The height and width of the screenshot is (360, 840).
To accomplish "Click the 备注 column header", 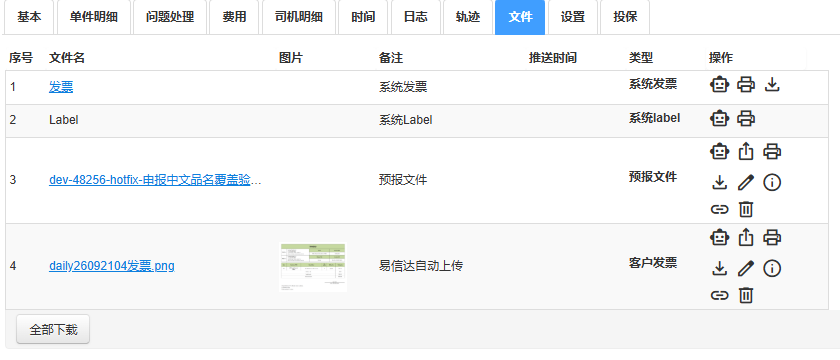I will pyautogui.click(x=391, y=58).
